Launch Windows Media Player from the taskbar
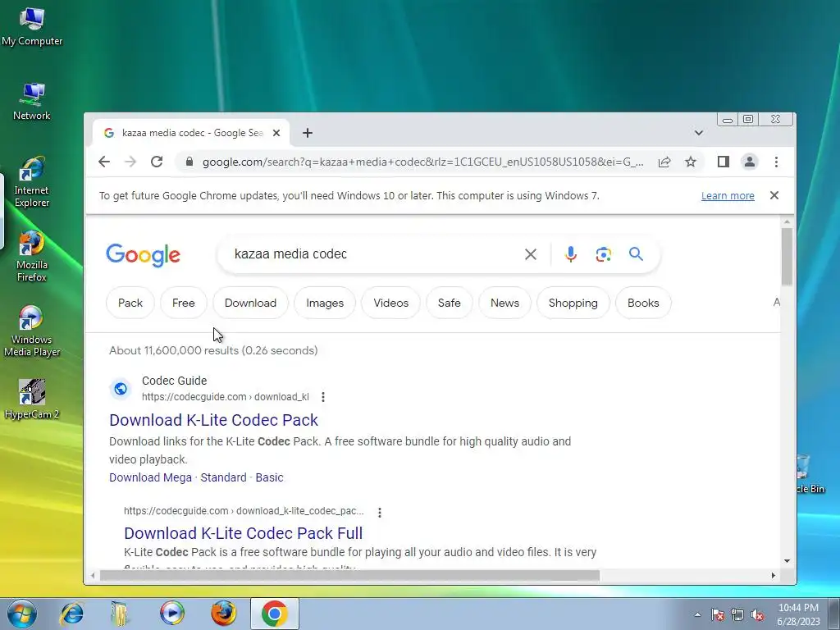 click(x=172, y=614)
